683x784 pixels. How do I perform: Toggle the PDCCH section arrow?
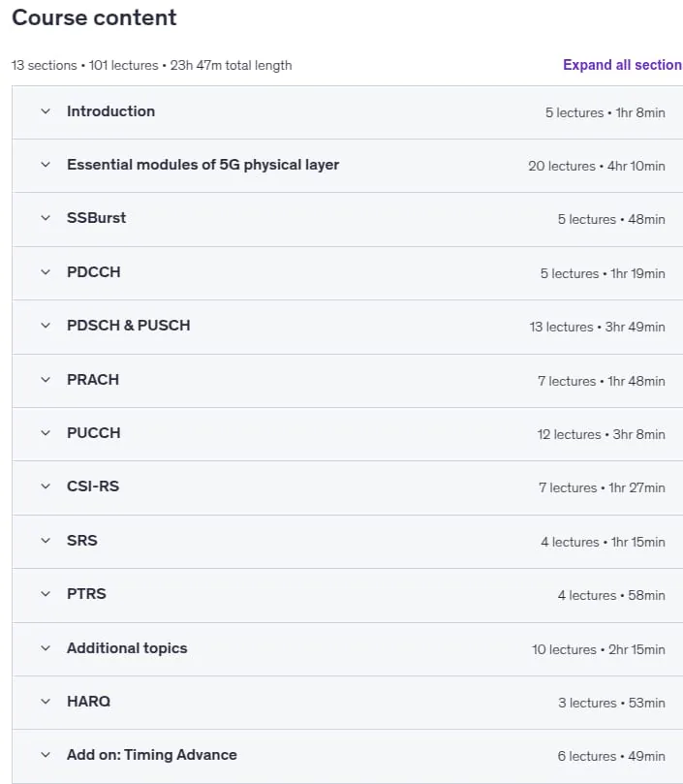pyautogui.click(x=46, y=272)
